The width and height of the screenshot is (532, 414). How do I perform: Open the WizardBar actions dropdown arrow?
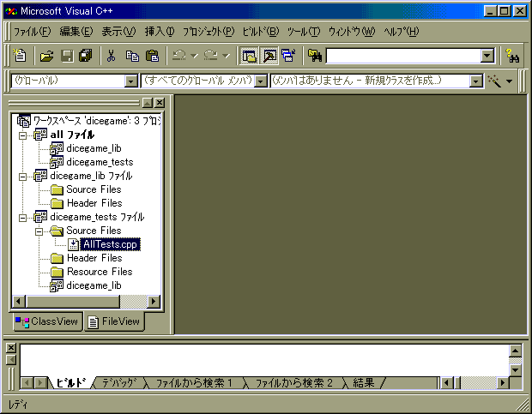[x=509, y=81]
